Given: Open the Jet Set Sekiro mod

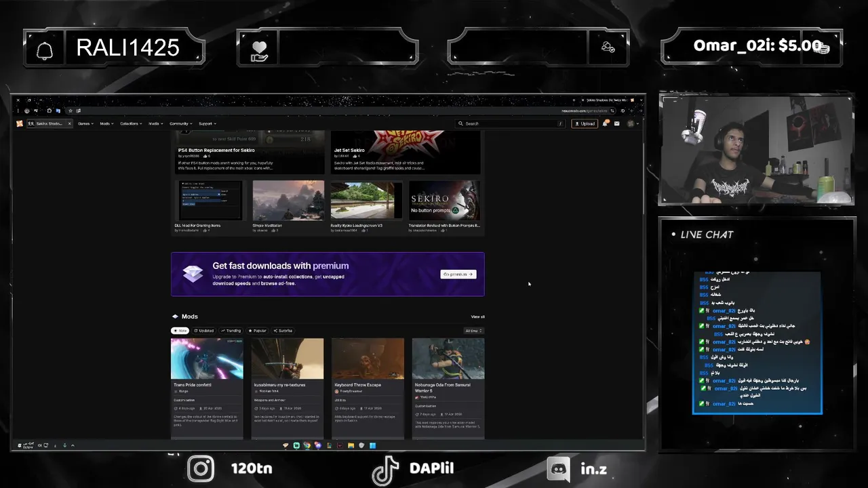Looking at the screenshot, I should pyautogui.click(x=349, y=150).
